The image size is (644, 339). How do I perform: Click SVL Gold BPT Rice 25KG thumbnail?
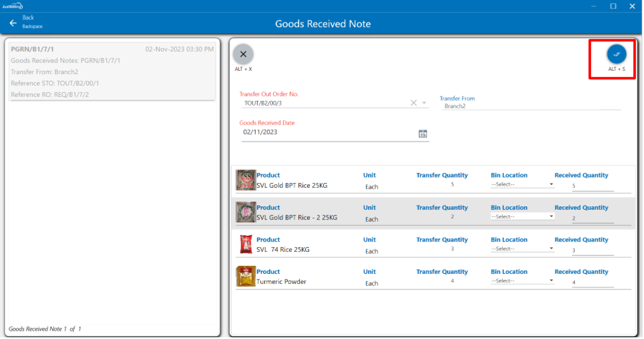coord(246,180)
